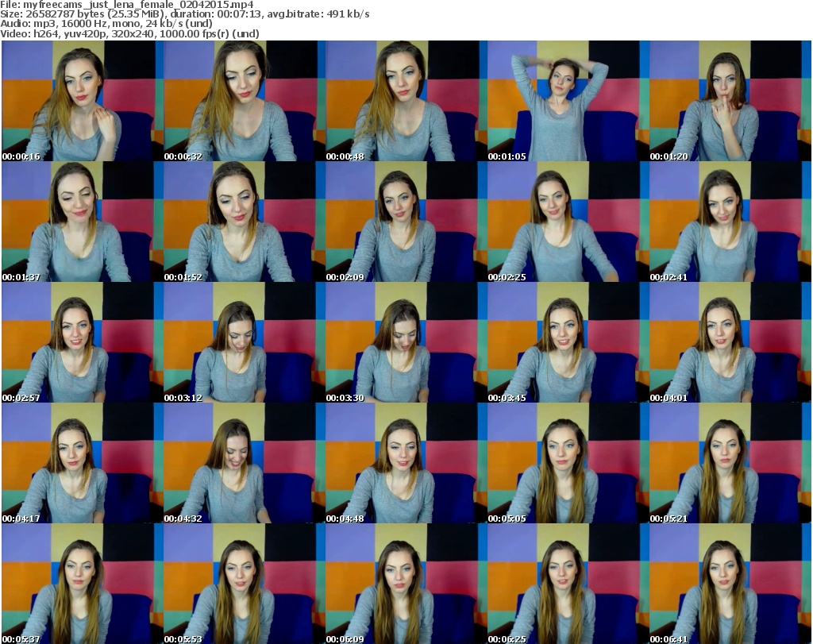
Task: Open the 00:04:17 preview frame
Action: pos(82,463)
